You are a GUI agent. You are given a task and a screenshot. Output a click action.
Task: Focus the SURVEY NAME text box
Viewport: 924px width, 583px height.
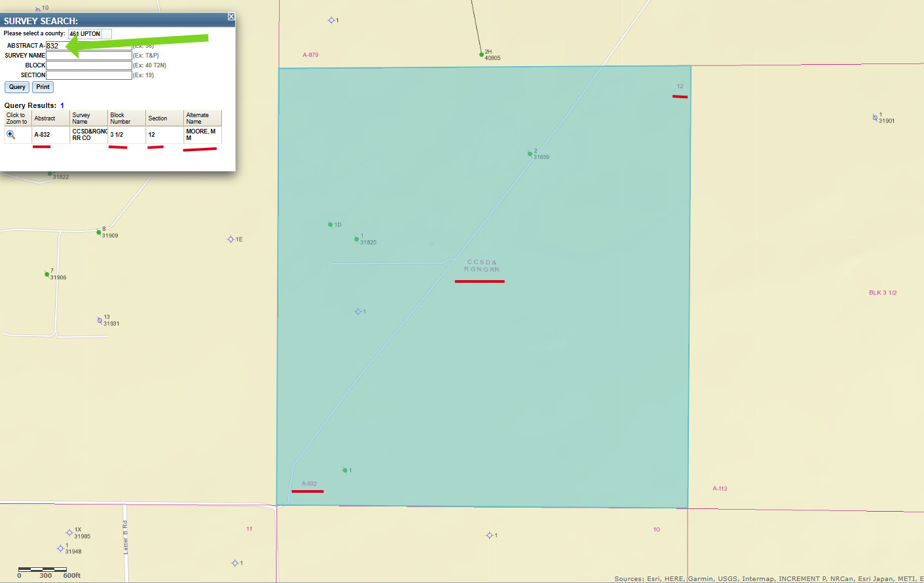point(88,56)
